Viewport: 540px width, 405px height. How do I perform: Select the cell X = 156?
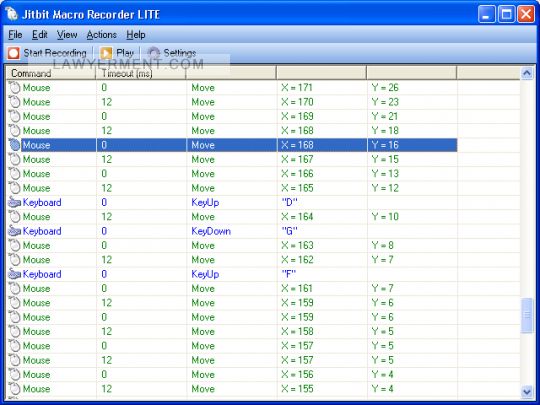(x=297, y=375)
